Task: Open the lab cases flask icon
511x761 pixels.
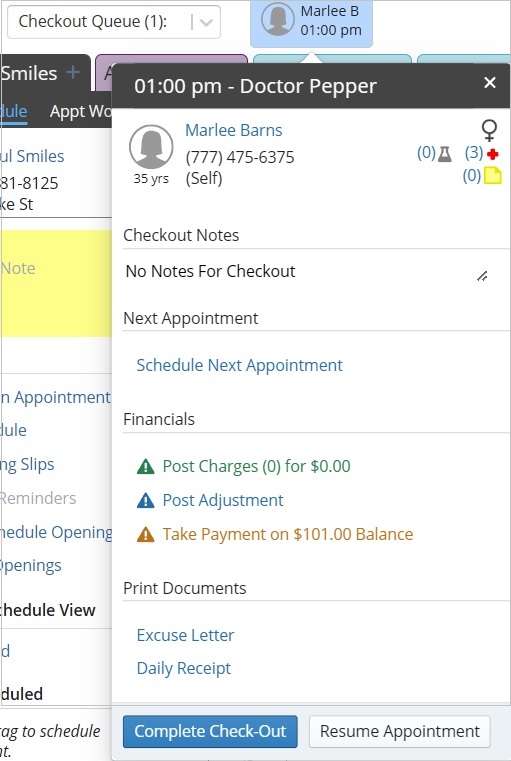Action: (445, 154)
